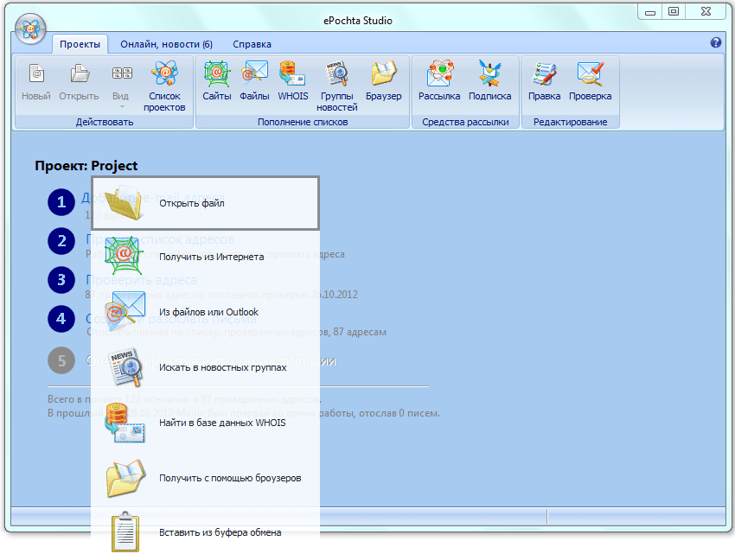Open the Справка ribbon tab
The width and height of the screenshot is (735, 560).
(x=252, y=44)
